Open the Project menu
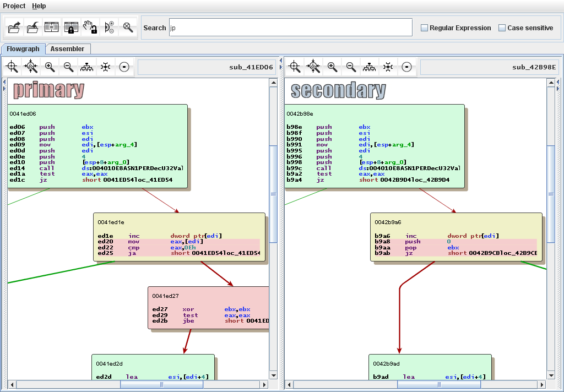 click(14, 6)
